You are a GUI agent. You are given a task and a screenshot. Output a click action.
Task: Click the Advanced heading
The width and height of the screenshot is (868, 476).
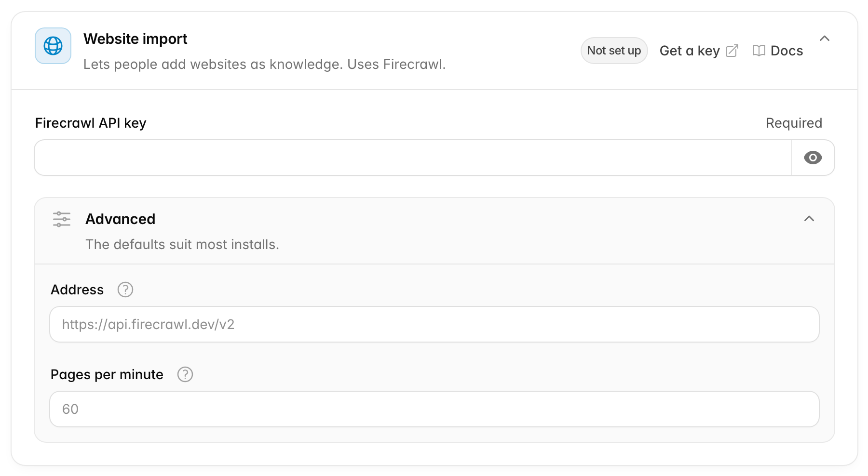(x=120, y=219)
